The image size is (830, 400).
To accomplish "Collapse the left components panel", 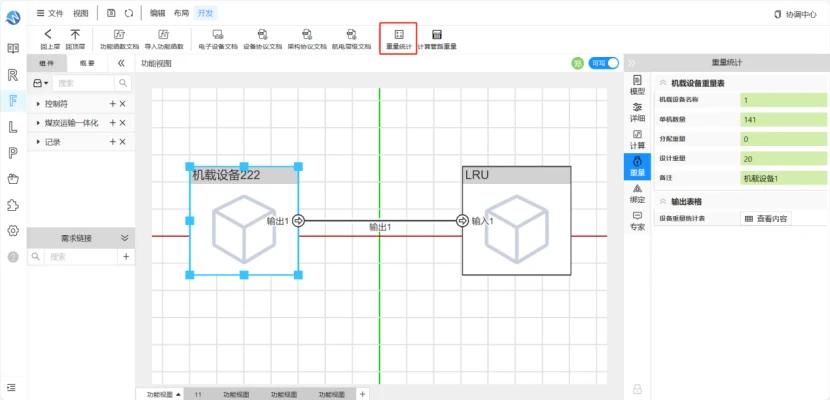I will [x=121, y=63].
